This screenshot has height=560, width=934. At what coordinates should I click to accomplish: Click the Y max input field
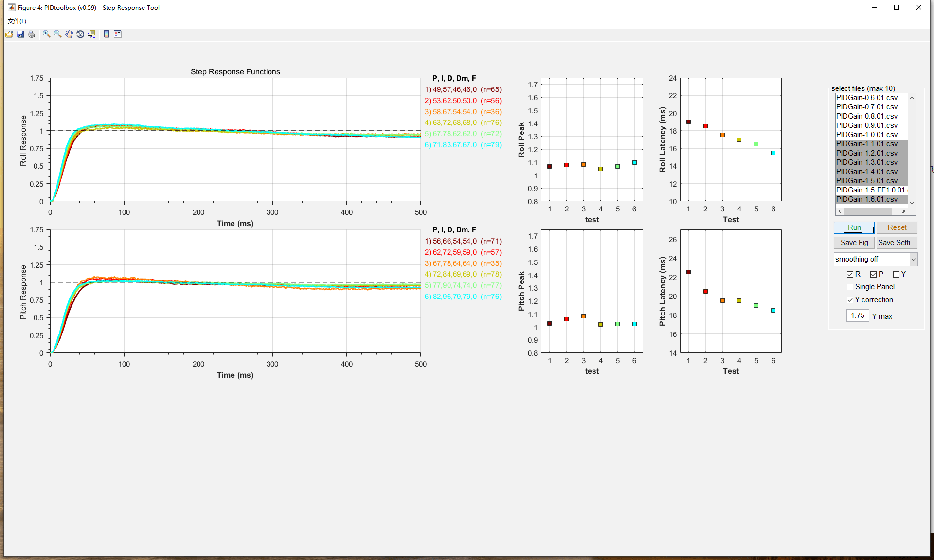pyautogui.click(x=858, y=316)
